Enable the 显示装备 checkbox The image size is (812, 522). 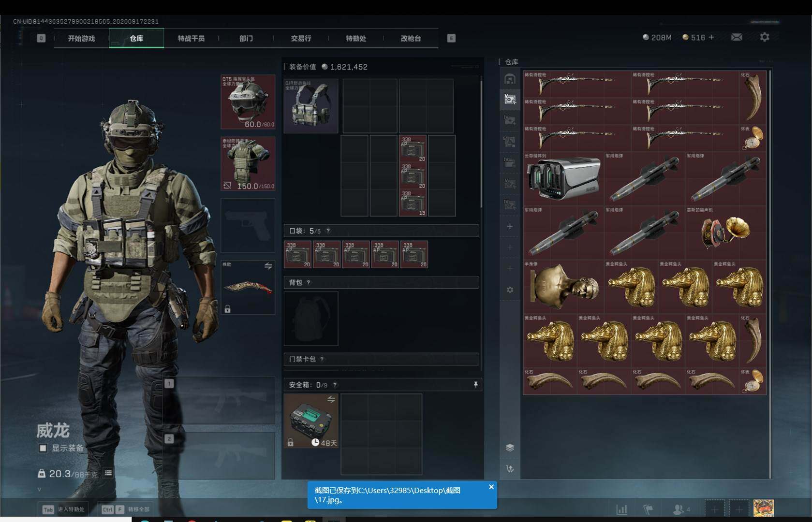pos(43,448)
